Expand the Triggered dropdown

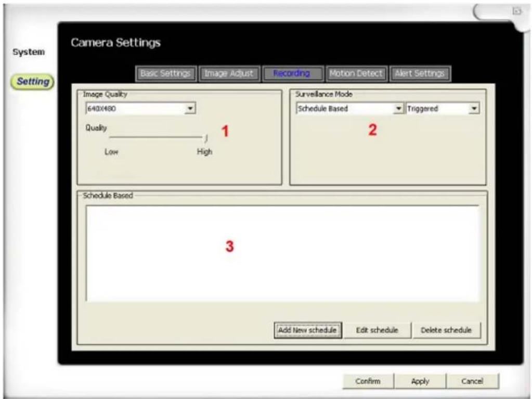click(474, 109)
